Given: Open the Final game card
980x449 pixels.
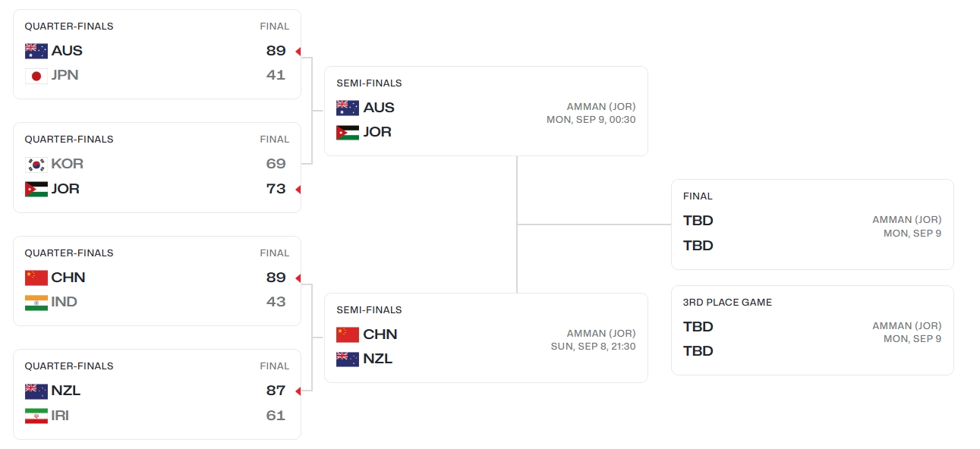Looking at the screenshot, I should pos(812,224).
